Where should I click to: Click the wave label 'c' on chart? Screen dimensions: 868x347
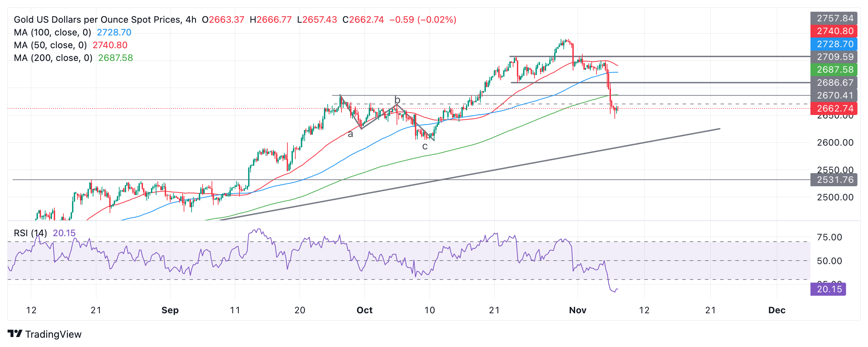pos(425,146)
